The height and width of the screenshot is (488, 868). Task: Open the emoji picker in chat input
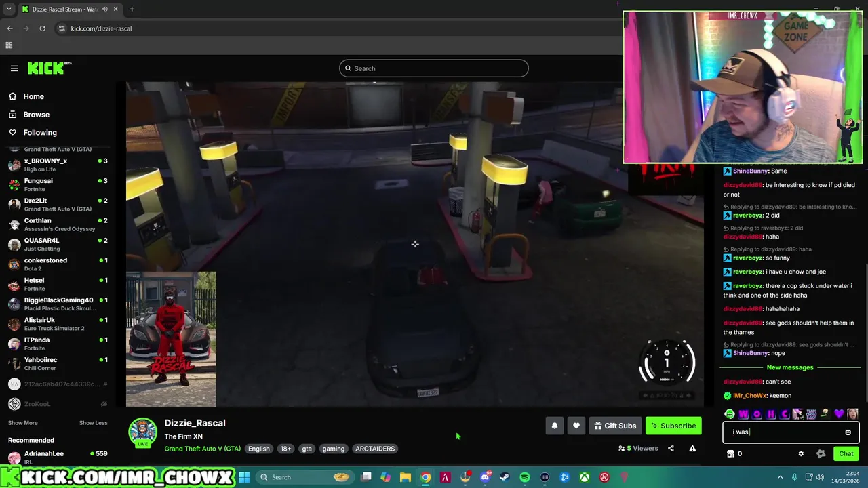pos(848,432)
